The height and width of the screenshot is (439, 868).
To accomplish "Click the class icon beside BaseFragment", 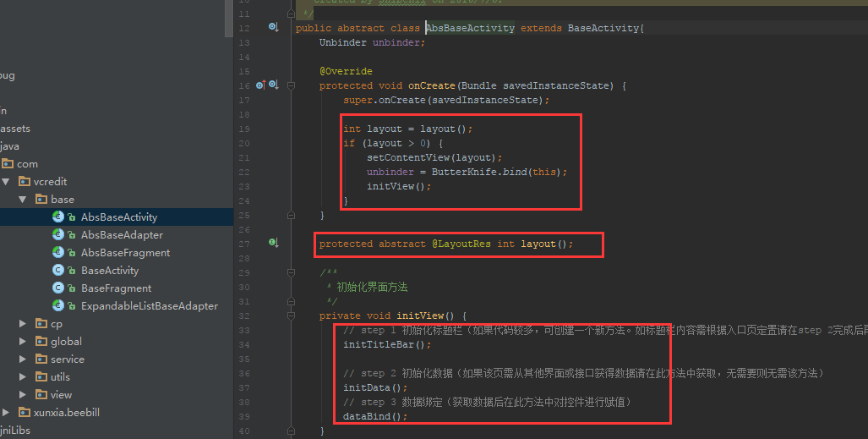I will coord(58,288).
